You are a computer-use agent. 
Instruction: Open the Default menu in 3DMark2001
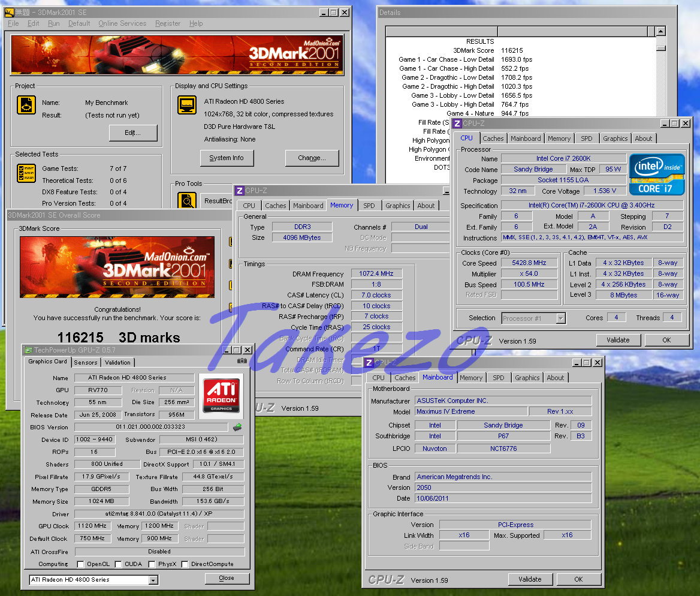(x=80, y=23)
